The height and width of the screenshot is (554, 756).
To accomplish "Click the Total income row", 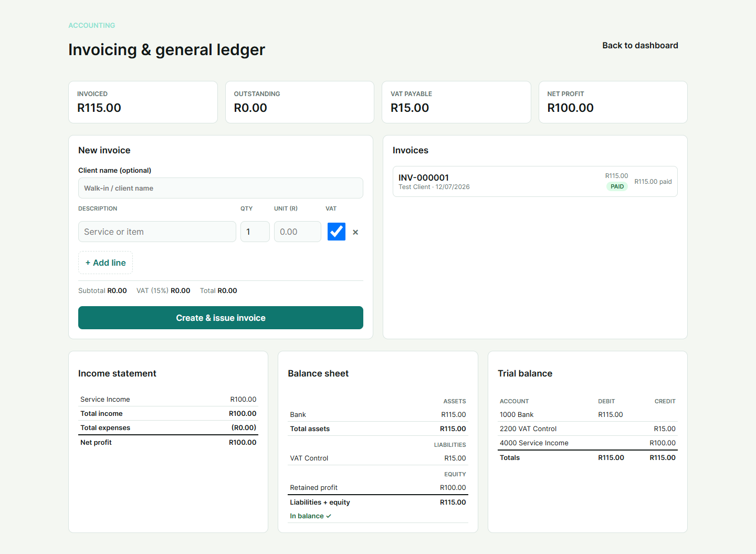I will pyautogui.click(x=168, y=414).
